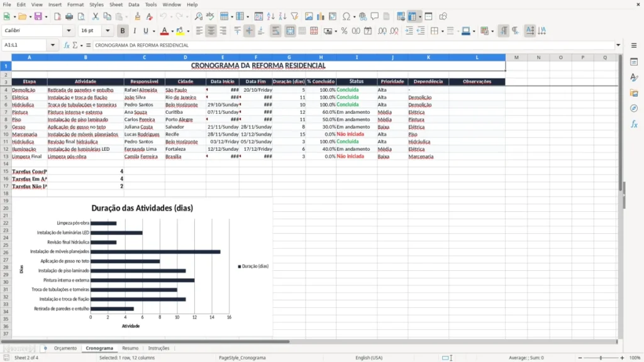Viewport: 644px width, 362px height.
Task: Click the zoom out minus button
Action: pos(580,358)
